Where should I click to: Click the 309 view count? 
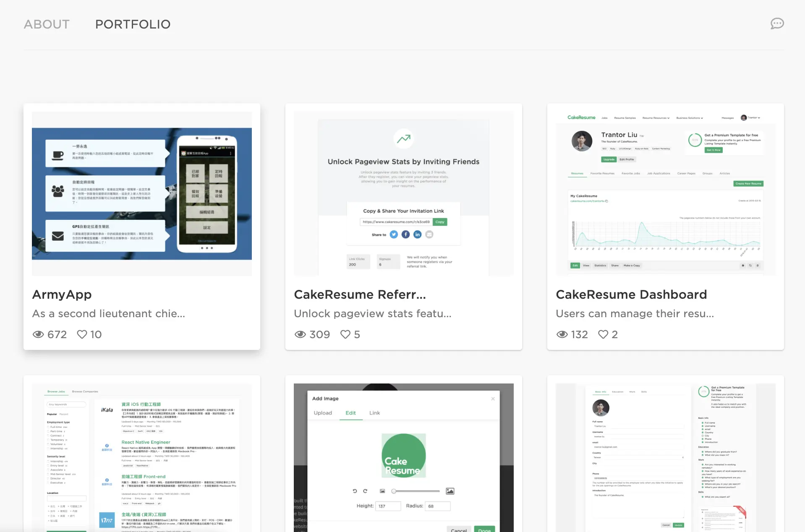(x=319, y=334)
